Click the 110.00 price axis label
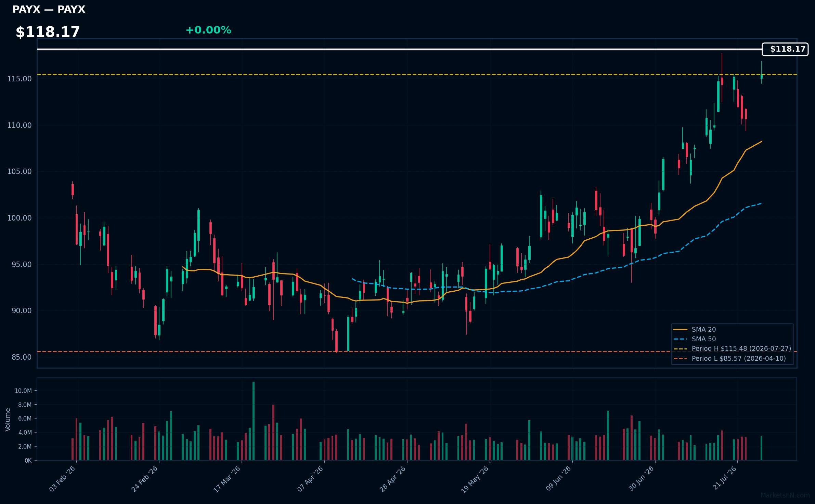The height and width of the screenshot is (504, 815). click(20, 125)
